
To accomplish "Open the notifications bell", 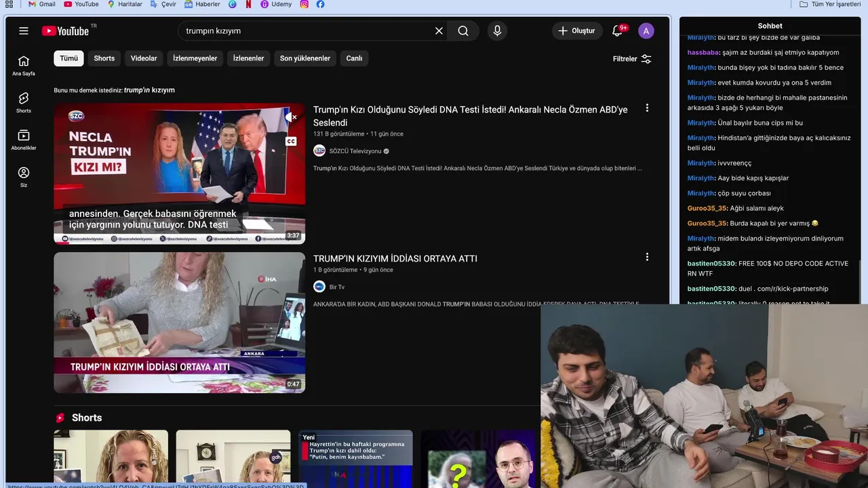I will [x=617, y=30].
